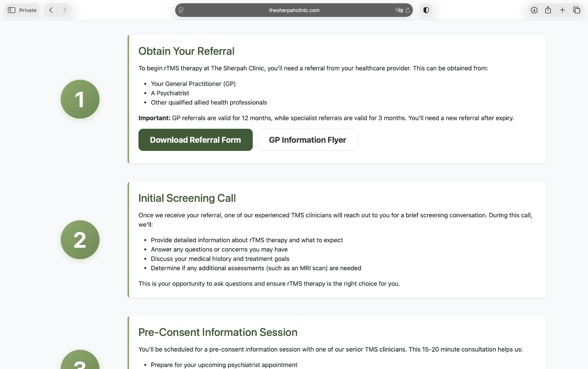Open the Share menu
588x369 pixels.
pos(548,10)
